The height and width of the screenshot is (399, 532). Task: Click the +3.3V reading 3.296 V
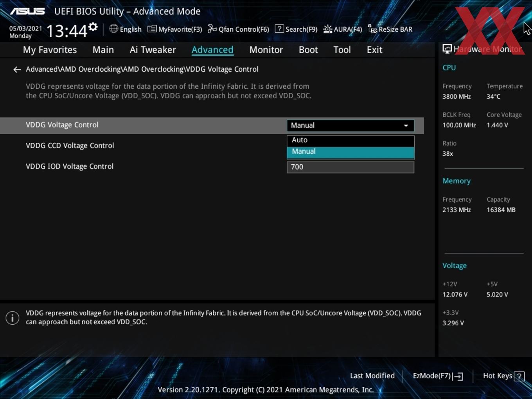(x=453, y=323)
